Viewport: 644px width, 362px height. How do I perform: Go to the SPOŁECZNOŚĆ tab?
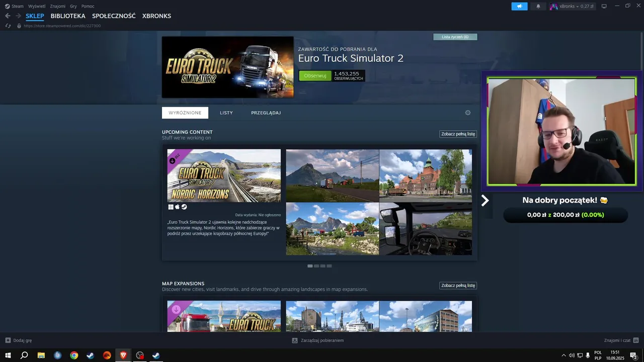(x=114, y=16)
